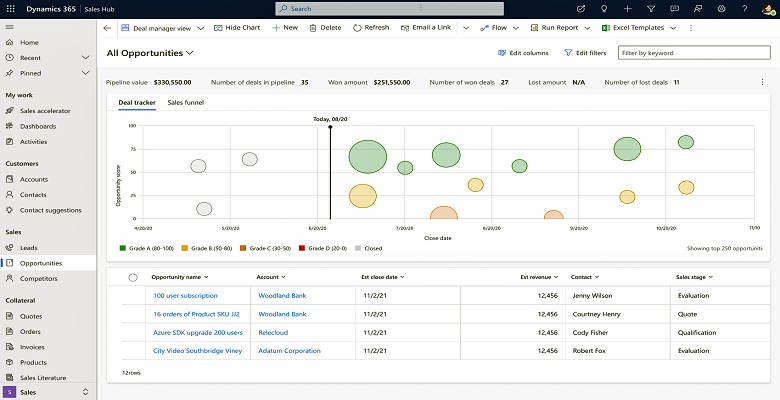Open 16 orders of Product SKU JJ2

196,314
